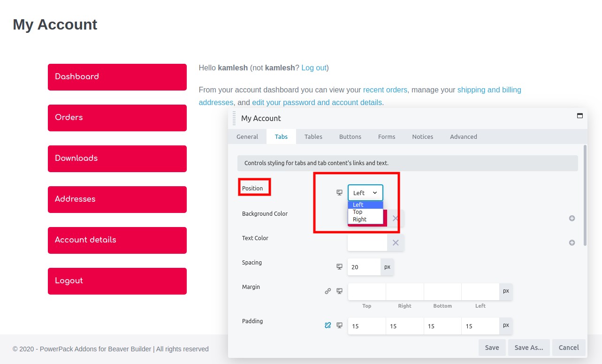The image size is (602, 364).
Task: Click the monitor icon beside the Position dropdown
Action: (339, 192)
